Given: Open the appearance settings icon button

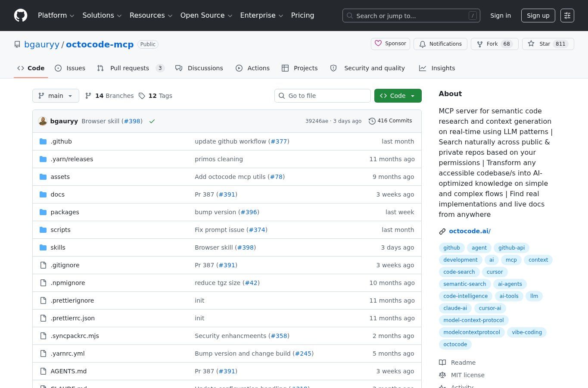Looking at the screenshot, I should click(567, 16).
